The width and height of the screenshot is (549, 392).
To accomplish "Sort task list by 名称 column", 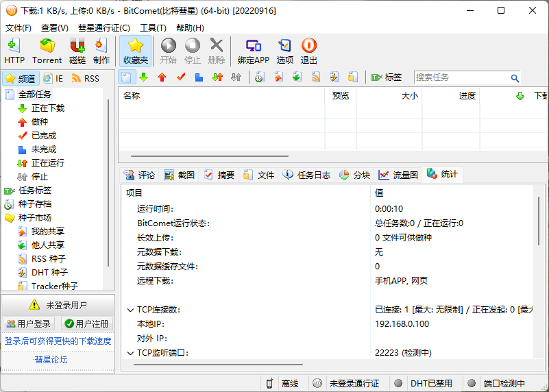I will (x=221, y=96).
